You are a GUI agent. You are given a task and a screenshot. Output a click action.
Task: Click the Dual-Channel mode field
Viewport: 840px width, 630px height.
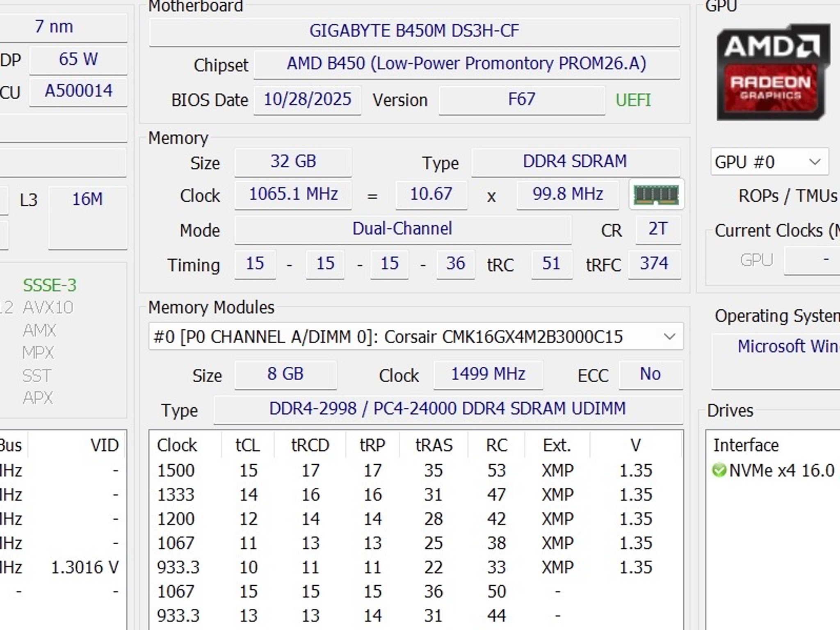(x=403, y=229)
